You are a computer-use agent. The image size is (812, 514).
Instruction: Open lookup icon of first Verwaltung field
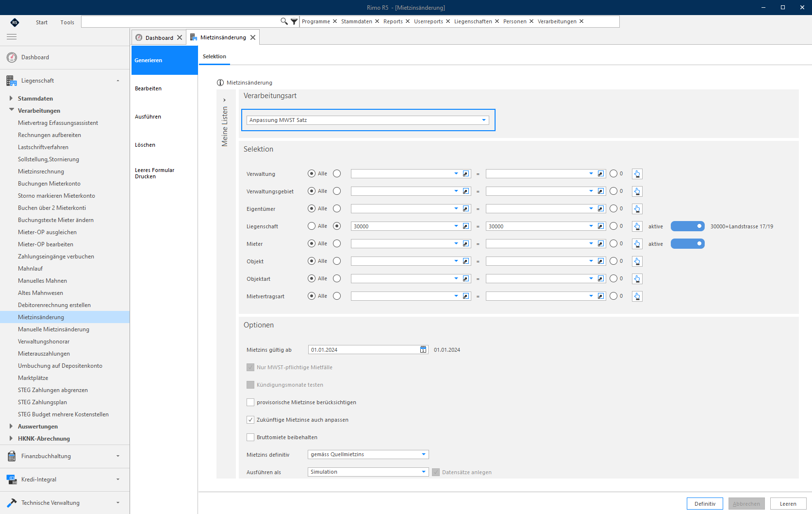466,174
